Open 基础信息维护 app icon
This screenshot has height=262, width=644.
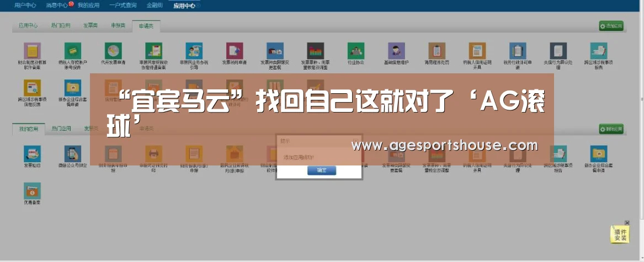click(x=396, y=51)
